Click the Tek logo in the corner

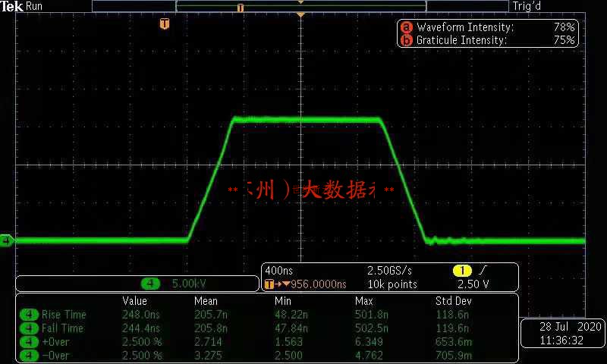click(x=11, y=6)
